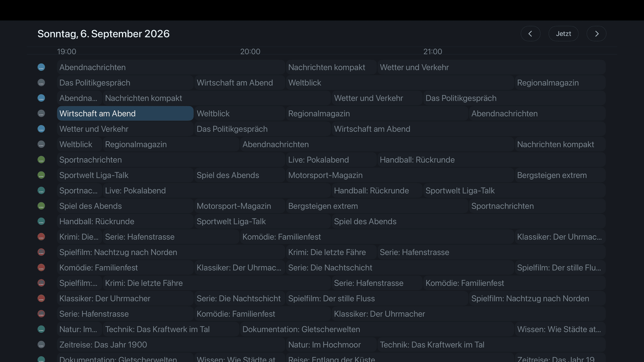Click red channel icon beside Serie: Hafenstrasse at 19:00
The width and height of the screenshot is (644, 362).
pos(41,314)
